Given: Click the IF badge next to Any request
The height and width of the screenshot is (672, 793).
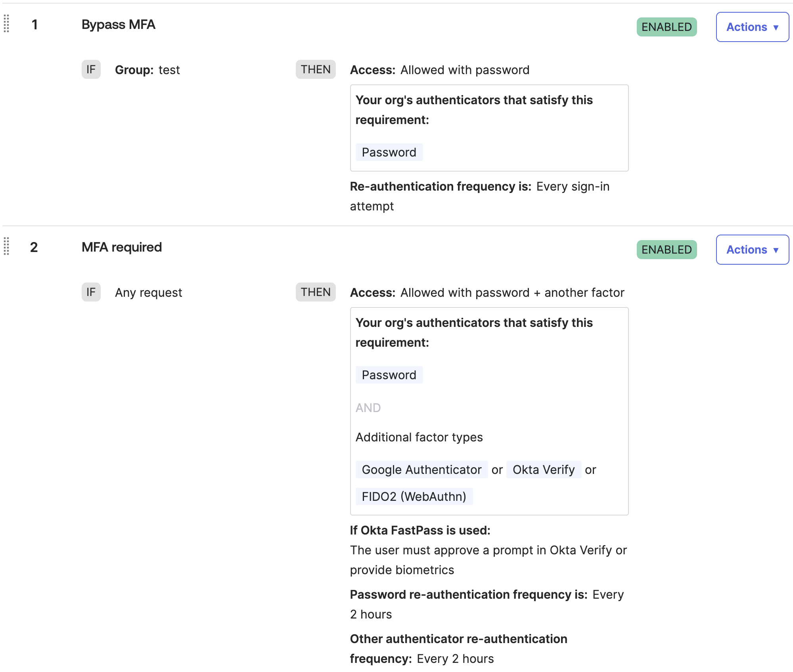Looking at the screenshot, I should [91, 292].
